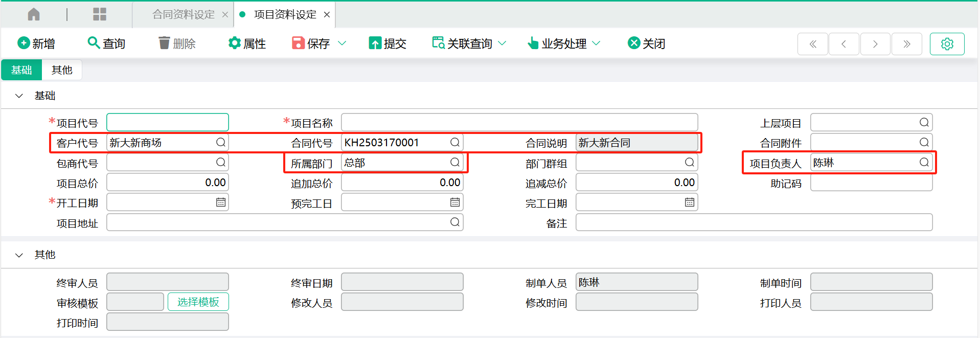The width and height of the screenshot is (980, 338).
Task: Click the 选择模板 button
Action: click(x=198, y=302)
